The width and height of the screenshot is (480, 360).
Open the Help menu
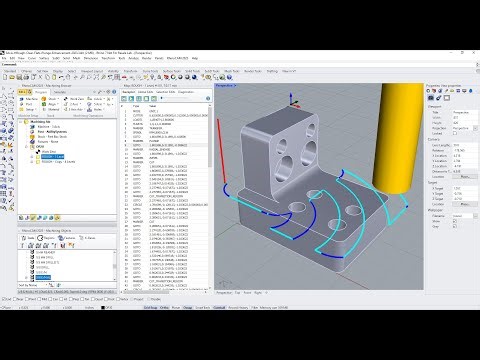coord(195,58)
